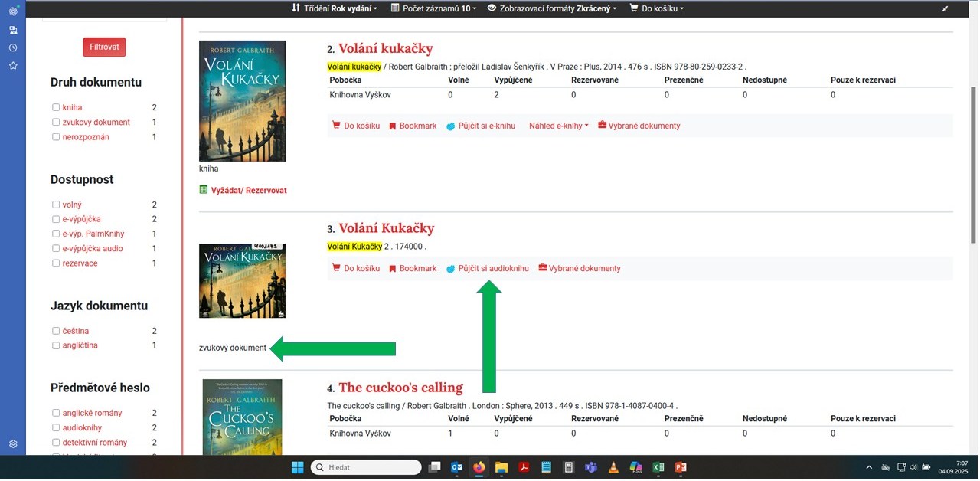Open the Třídění Rok vydání sort dropdown
980x481 pixels.
[335, 8]
